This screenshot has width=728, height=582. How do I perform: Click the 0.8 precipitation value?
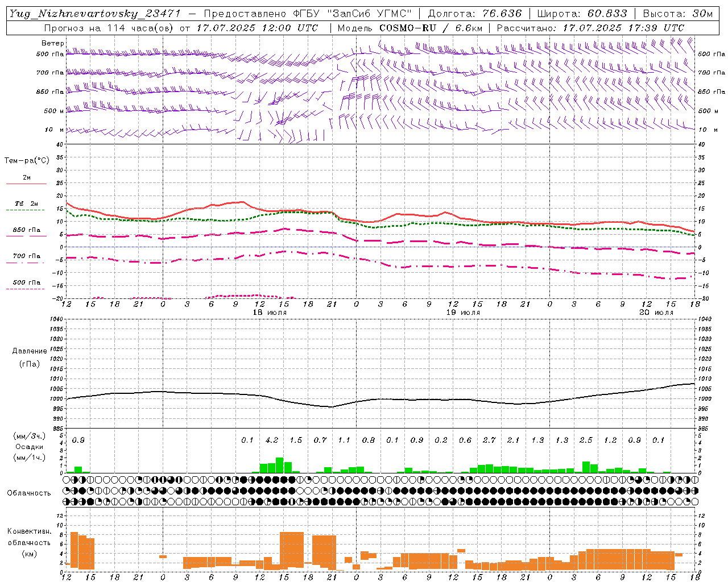pyautogui.click(x=369, y=440)
